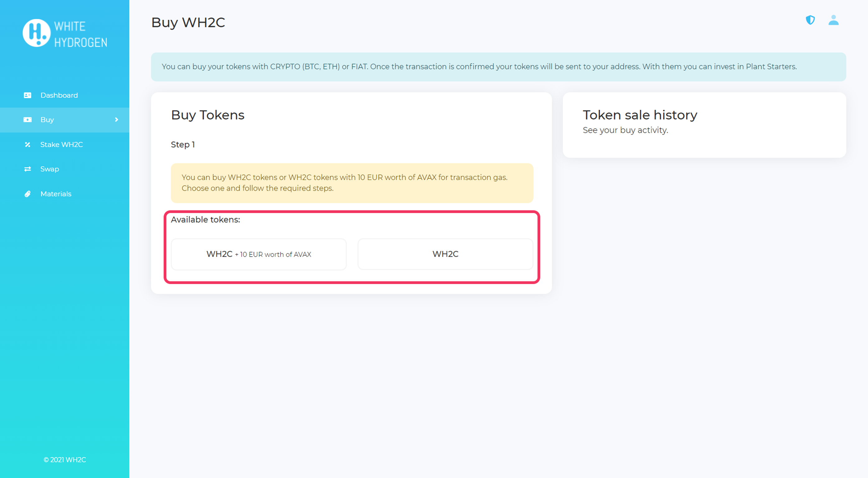868x478 pixels.
Task: Open the shield security icon at top right
Action: coord(810,21)
